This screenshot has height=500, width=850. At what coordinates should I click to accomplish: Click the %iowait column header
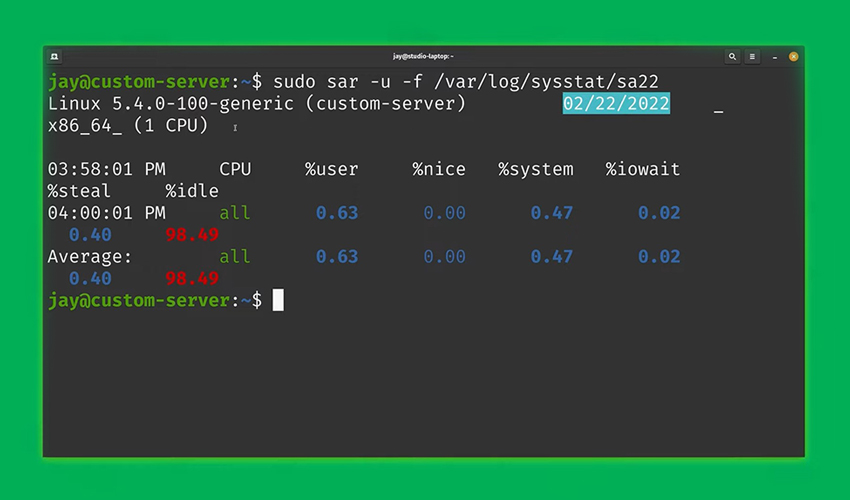click(x=643, y=169)
